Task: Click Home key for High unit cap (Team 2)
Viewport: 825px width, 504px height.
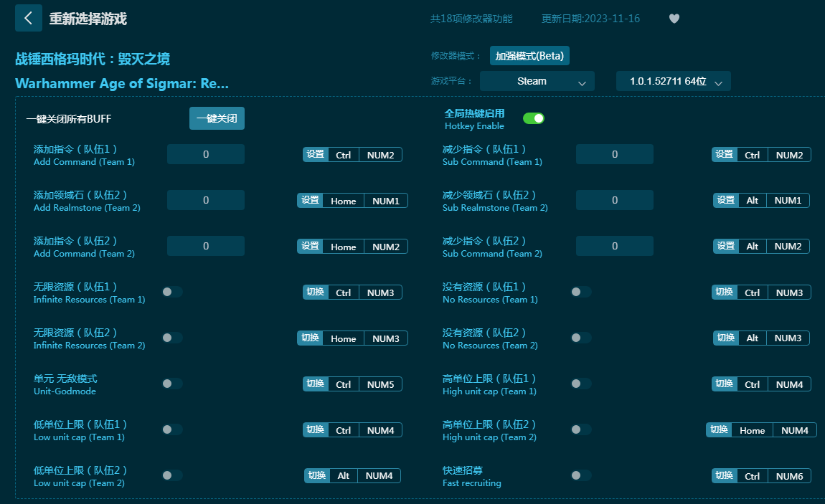Action: (752, 430)
